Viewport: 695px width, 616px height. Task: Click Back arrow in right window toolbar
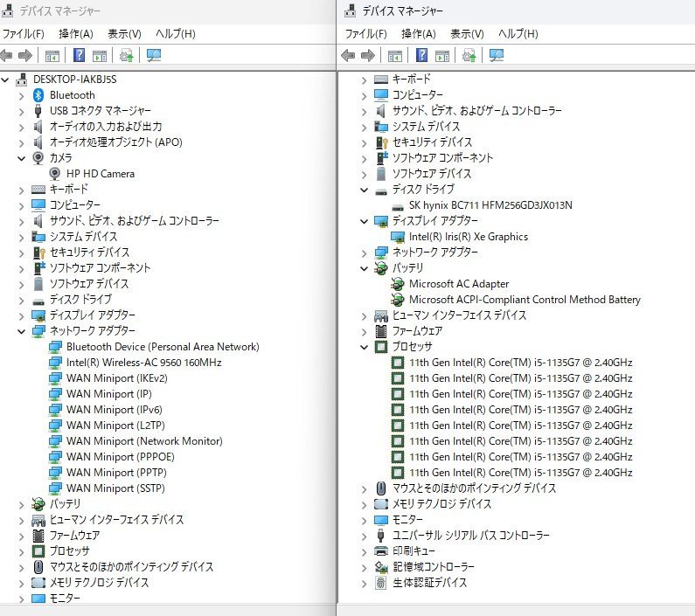[x=349, y=55]
